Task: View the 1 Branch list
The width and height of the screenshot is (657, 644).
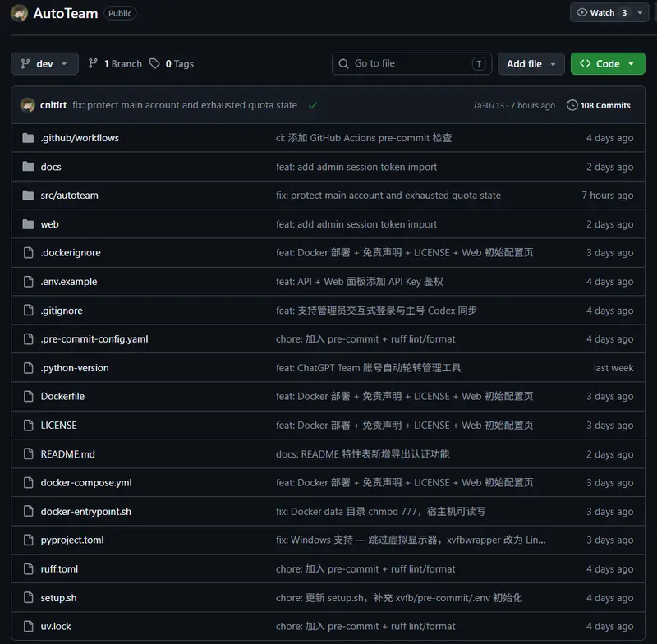Action: click(x=115, y=64)
